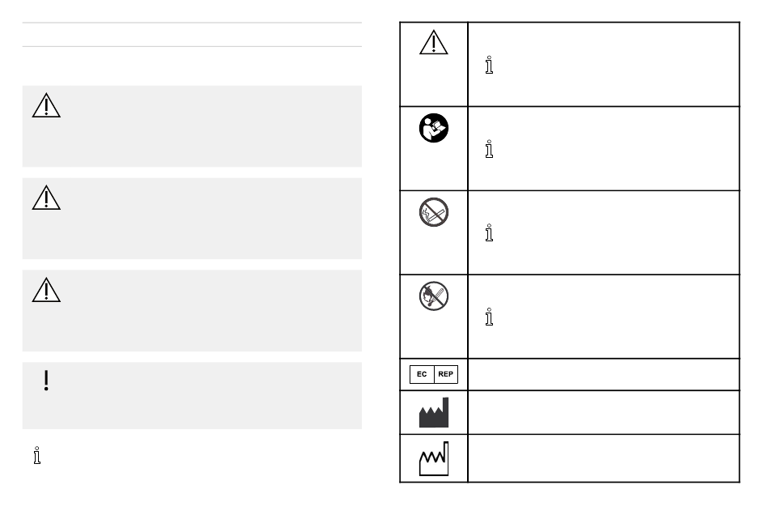Select the outlined factory manufacture-date symbol
The height and width of the screenshot is (532, 769).
(434, 458)
